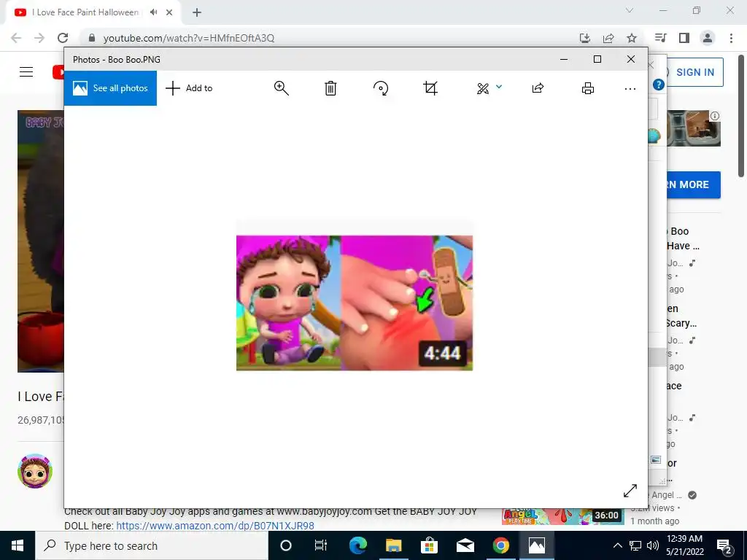Screen dimensions: 747x560
Task: Close the Photos window
Action: 631,59
